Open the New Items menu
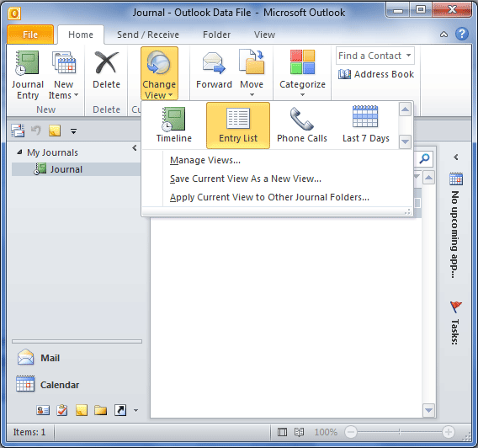478x448 pixels. pos(63,75)
